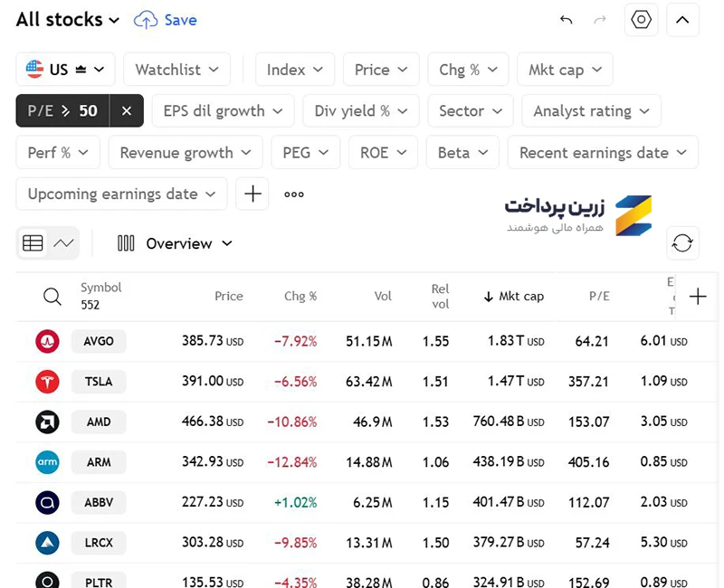Click the undo arrow icon
The width and height of the screenshot is (724, 588).
[x=567, y=20]
